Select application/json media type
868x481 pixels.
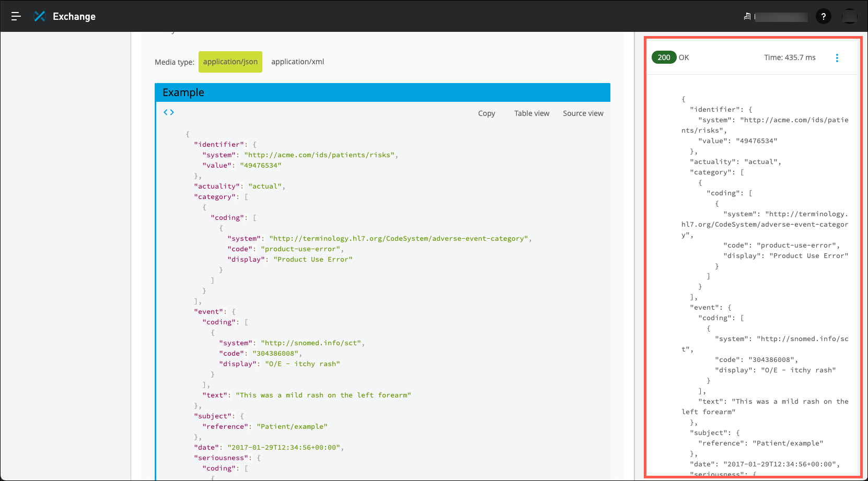click(x=230, y=62)
